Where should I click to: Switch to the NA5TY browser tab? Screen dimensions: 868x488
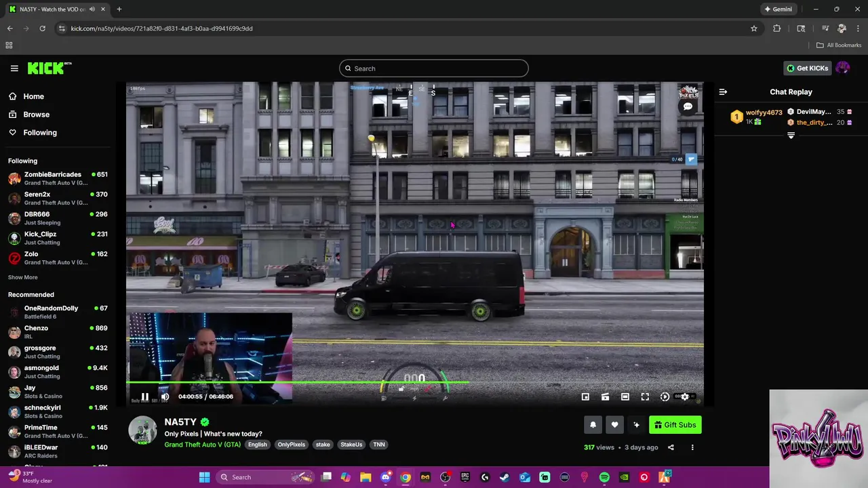pos(58,9)
